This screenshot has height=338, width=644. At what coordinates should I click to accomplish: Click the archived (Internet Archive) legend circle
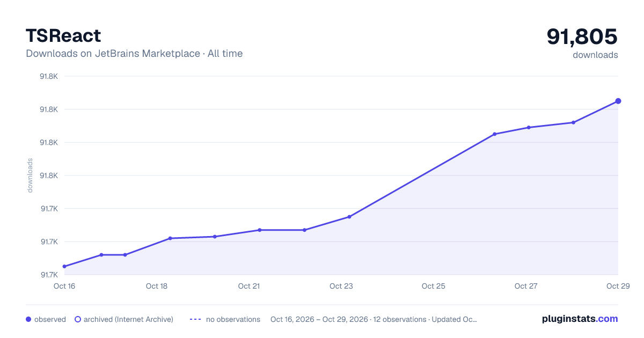(78, 319)
